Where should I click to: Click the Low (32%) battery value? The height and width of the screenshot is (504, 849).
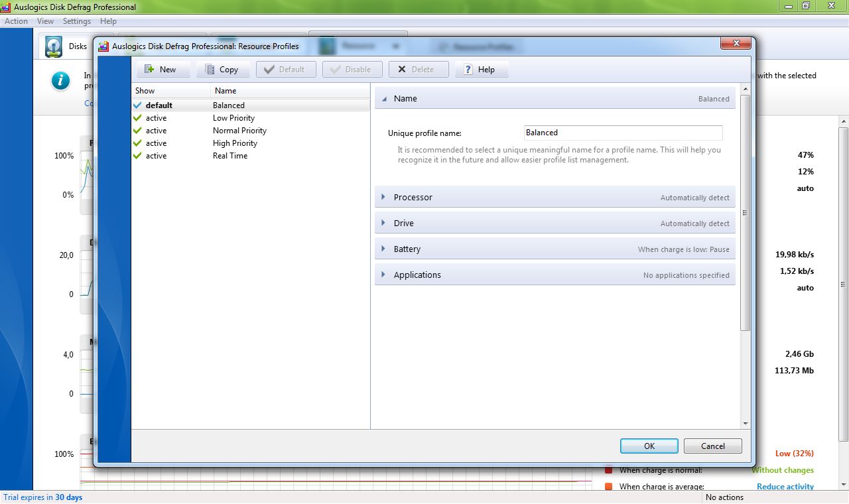pos(795,454)
